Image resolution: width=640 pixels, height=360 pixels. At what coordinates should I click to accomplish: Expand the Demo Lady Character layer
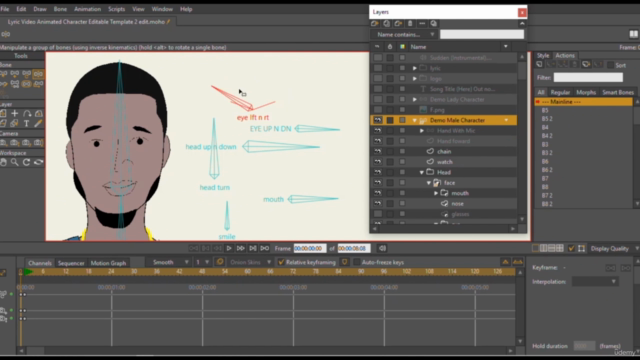pyautogui.click(x=415, y=99)
